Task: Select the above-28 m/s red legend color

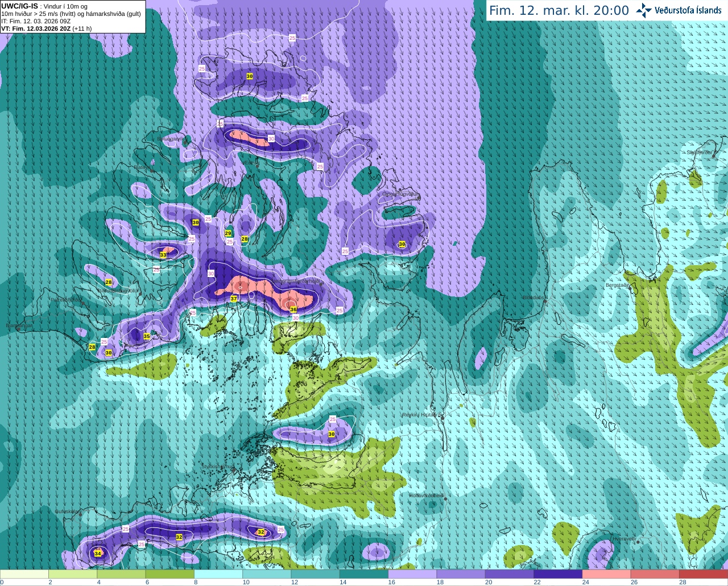Action: [x=704, y=574]
